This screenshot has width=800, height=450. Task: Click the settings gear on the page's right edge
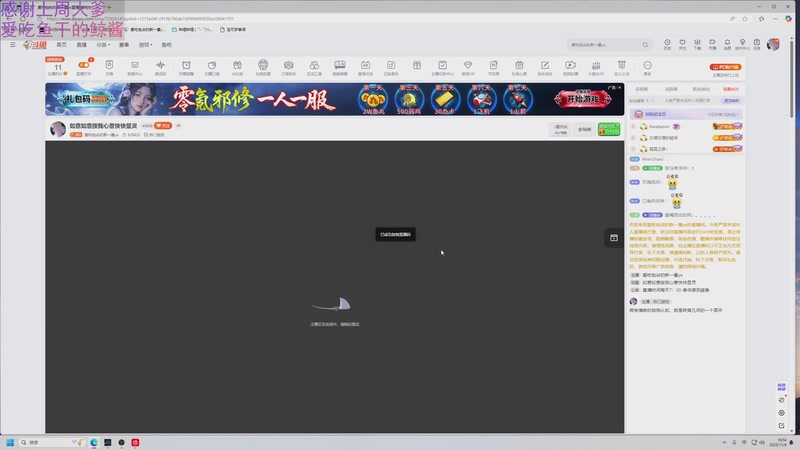pos(781,413)
